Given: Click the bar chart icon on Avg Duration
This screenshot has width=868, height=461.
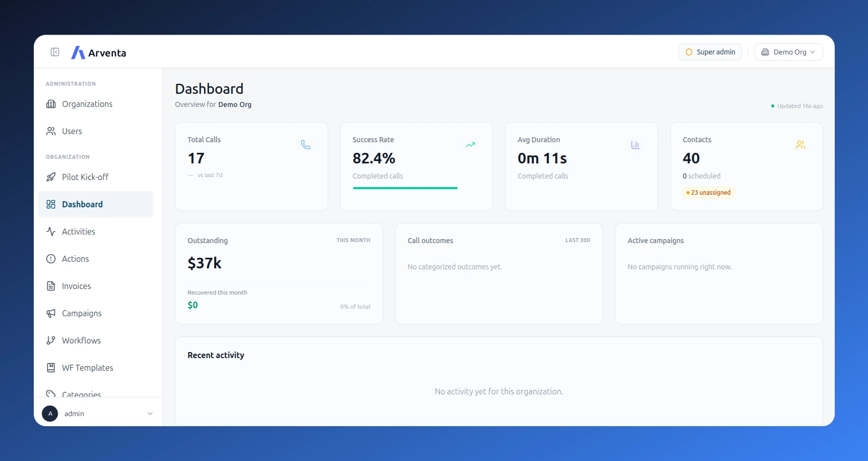Looking at the screenshot, I should [636, 145].
